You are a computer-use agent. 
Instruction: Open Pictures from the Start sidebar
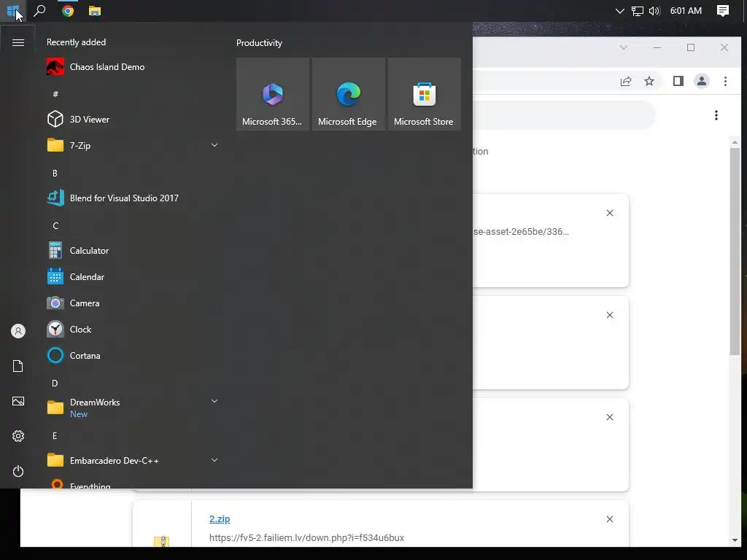click(x=18, y=401)
